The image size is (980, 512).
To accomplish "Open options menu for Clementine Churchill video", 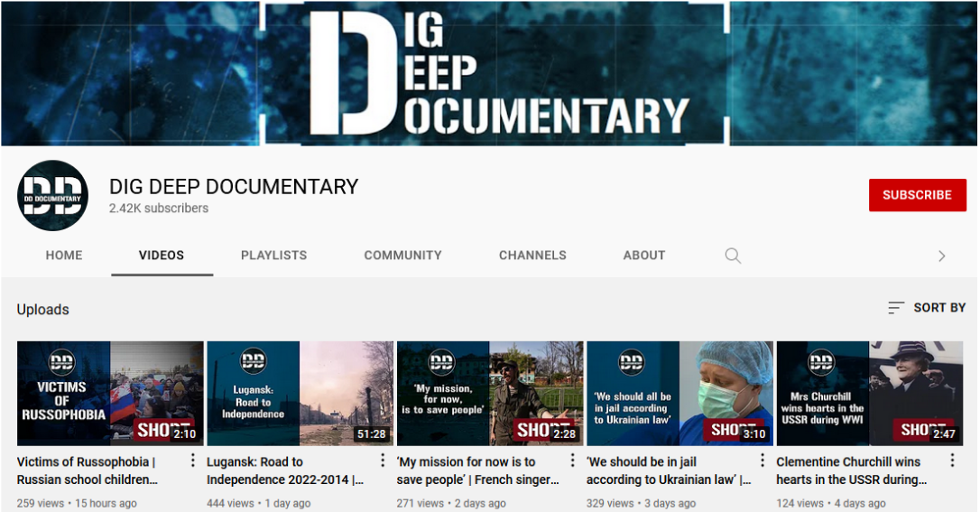I will click(x=952, y=461).
